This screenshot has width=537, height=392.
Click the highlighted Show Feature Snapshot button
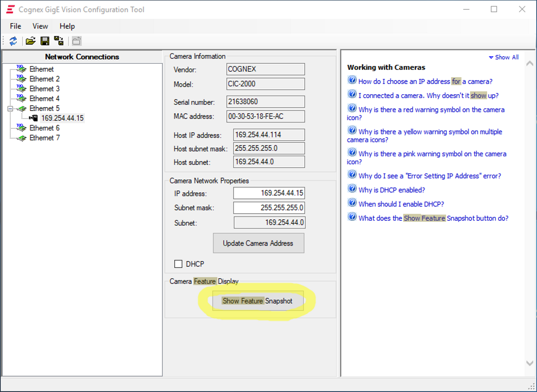(x=257, y=301)
